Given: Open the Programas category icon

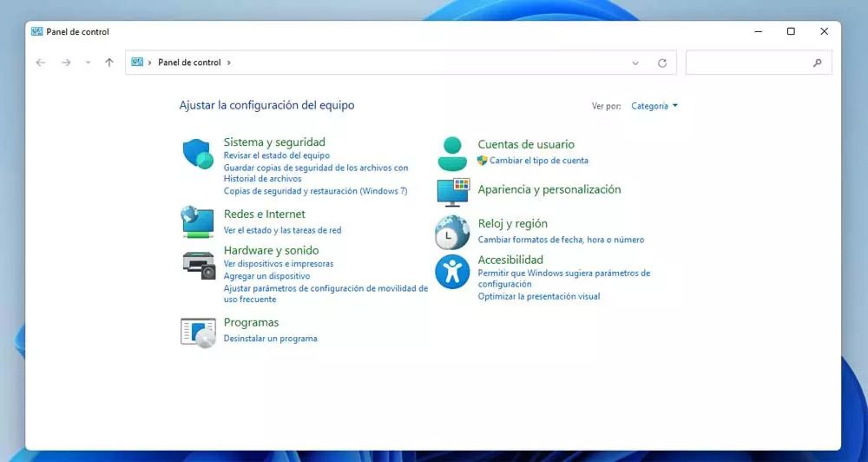Looking at the screenshot, I should 198,333.
